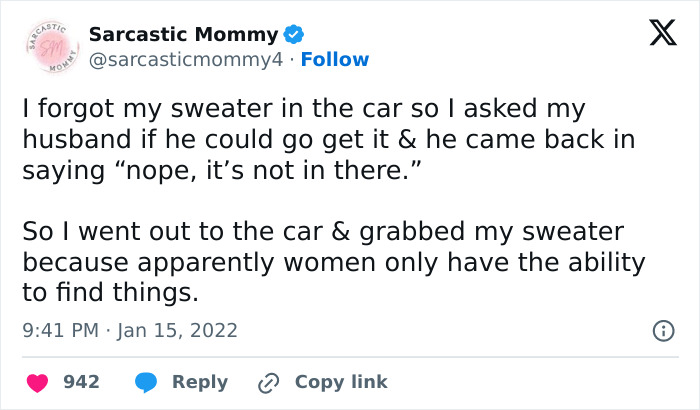Open the tweet info circle icon
Screen dimensions: 700x410
tap(661, 329)
